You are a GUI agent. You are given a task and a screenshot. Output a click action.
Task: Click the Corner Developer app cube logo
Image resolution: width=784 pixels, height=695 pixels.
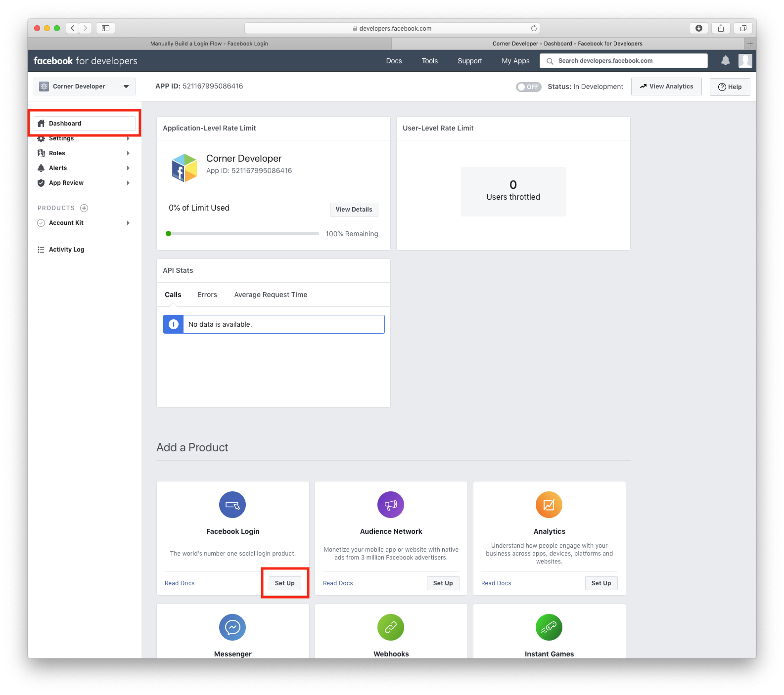click(184, 168)
